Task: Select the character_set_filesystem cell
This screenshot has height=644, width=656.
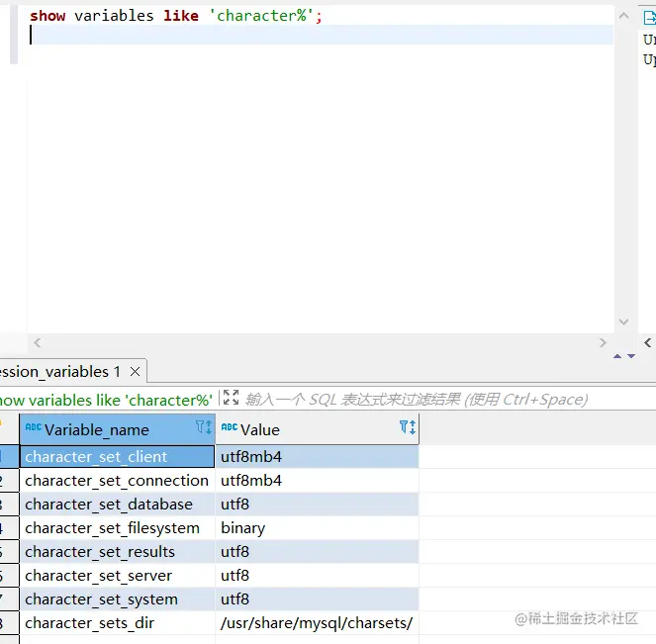Action: click(117, 528)
